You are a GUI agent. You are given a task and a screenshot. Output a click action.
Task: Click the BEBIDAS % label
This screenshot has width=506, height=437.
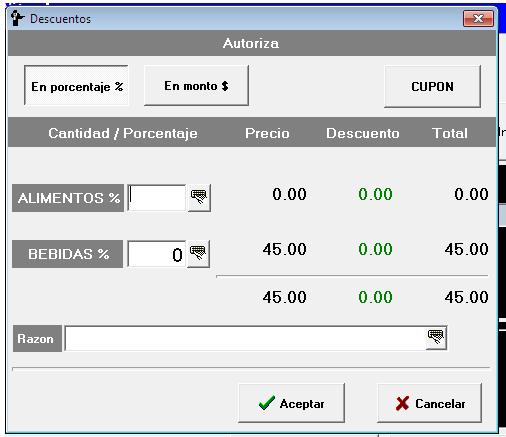(68, 254)
